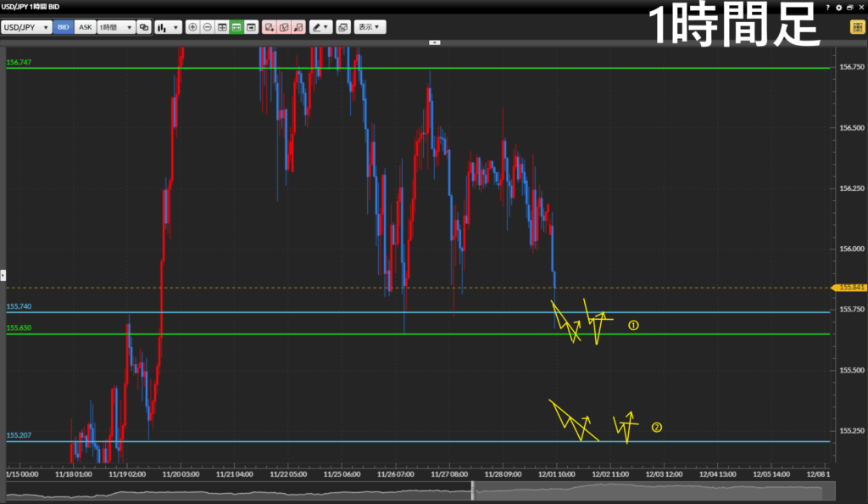Switch price display to ASK
Image resolution: width=868 pixels, height=504 pixels.
pyautogui.click(x=86, y=27)
